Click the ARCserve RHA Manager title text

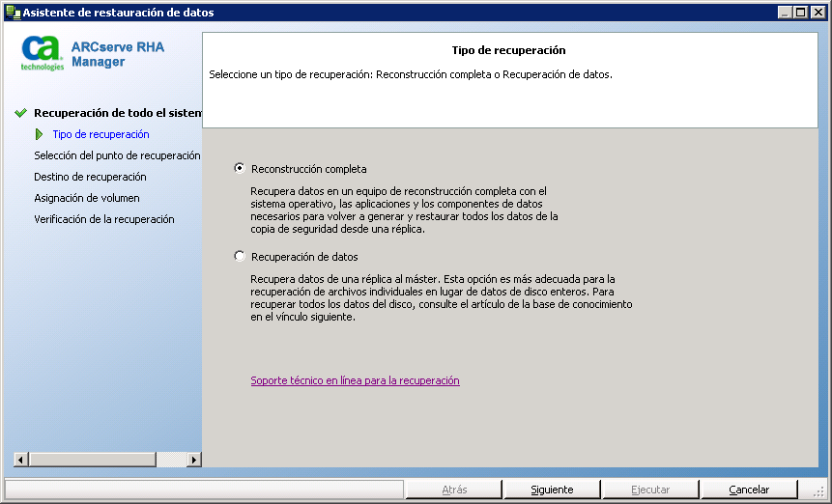(118, 54)
